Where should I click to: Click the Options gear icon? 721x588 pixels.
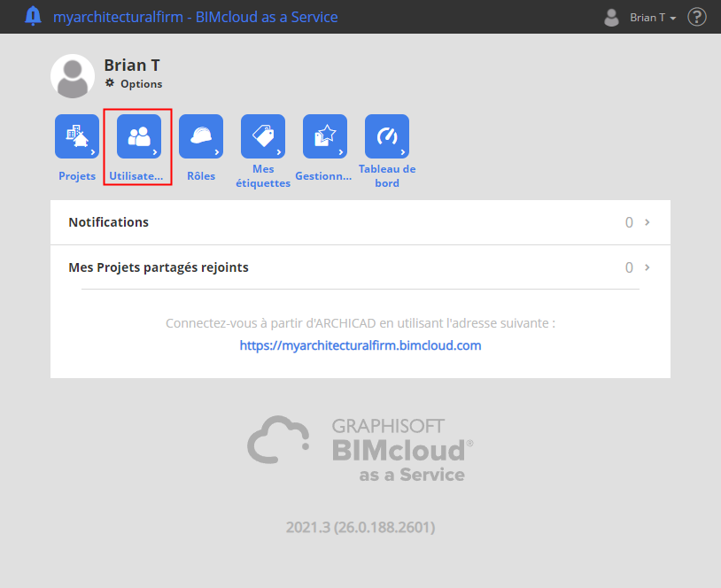[x=110, y=82]
